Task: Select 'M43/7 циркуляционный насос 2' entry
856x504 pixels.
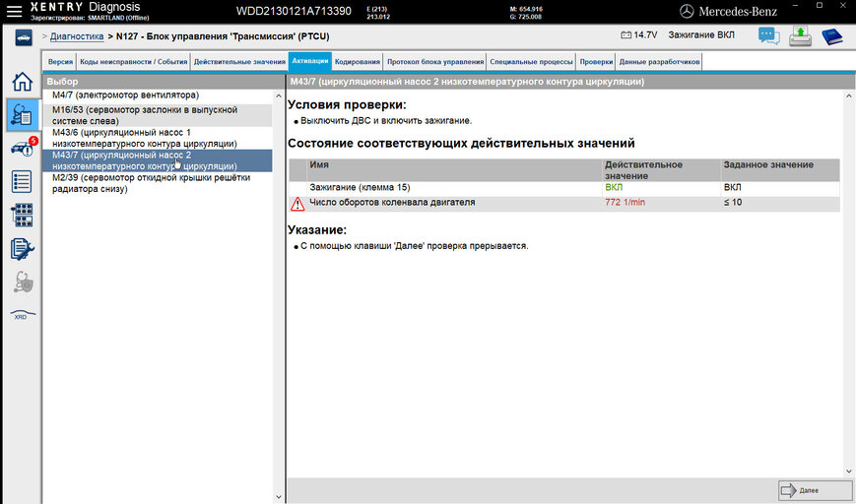Action: tap(158, 160)
